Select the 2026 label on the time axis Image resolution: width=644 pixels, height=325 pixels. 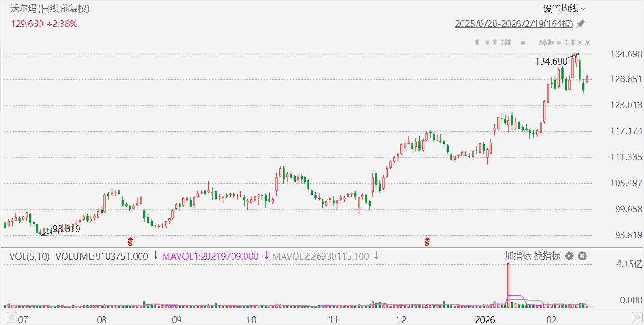tap(485, 320)
